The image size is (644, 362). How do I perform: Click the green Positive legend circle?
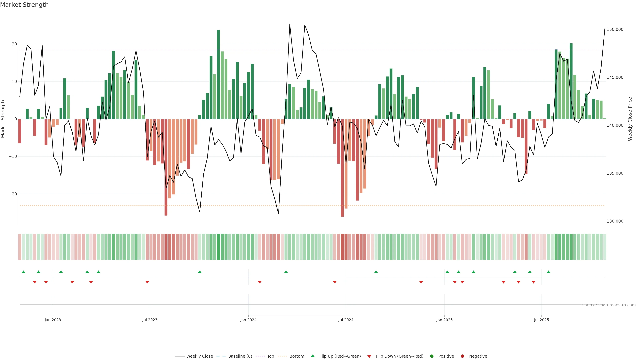432,356
